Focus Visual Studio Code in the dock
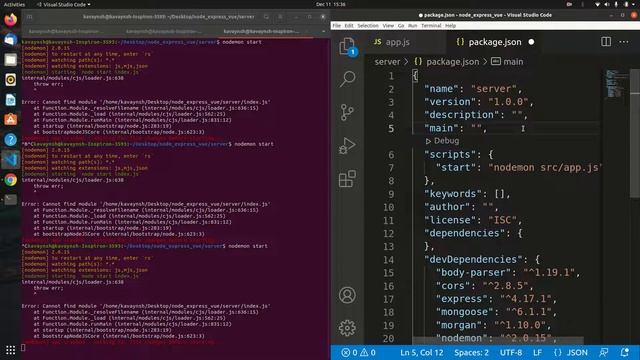The height and width of the screenshot is (360, 640). [11, 160]
